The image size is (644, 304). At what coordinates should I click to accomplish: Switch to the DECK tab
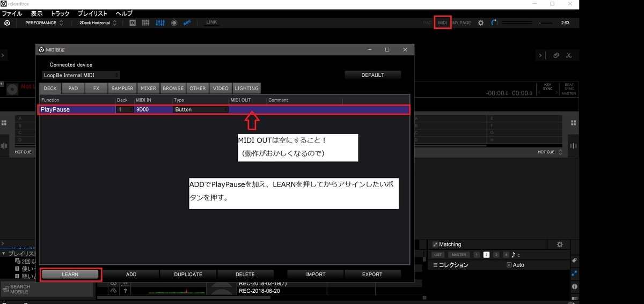tap(50, 88)
